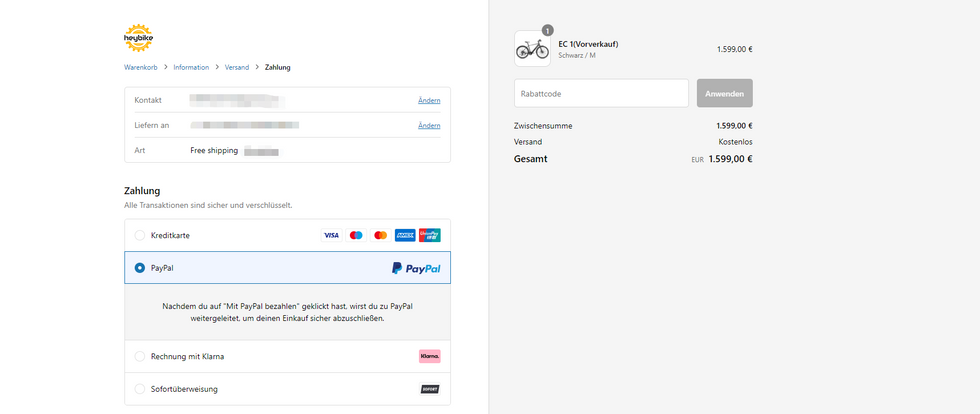Go to Warenkorb breadcrumb
This screenshot has height=414, width=980.
tap(142, 67)
